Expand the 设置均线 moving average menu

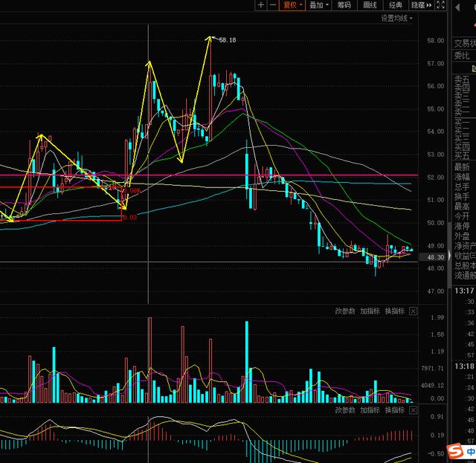point(397,18)
